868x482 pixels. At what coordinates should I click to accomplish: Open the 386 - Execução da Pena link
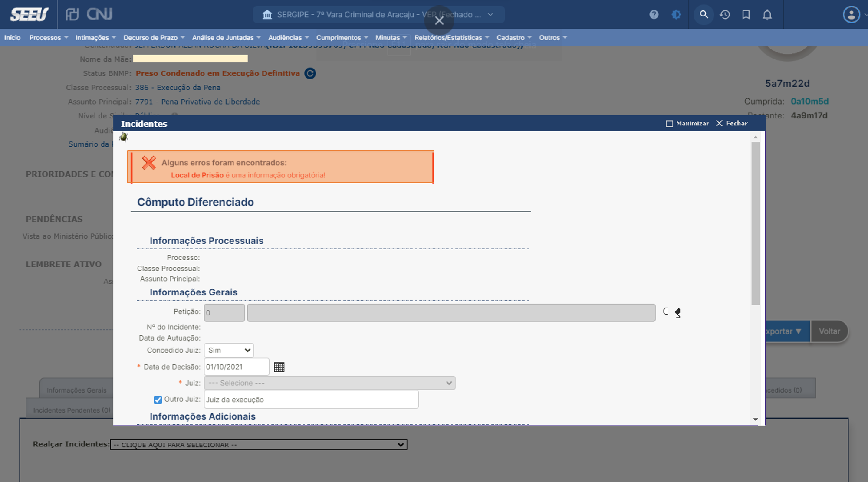(178, 88)
